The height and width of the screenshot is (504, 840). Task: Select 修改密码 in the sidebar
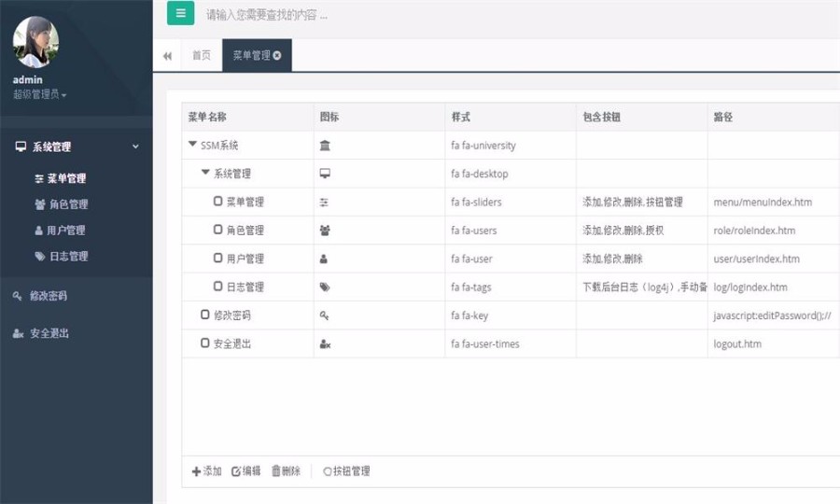click(x=49, y=296)
